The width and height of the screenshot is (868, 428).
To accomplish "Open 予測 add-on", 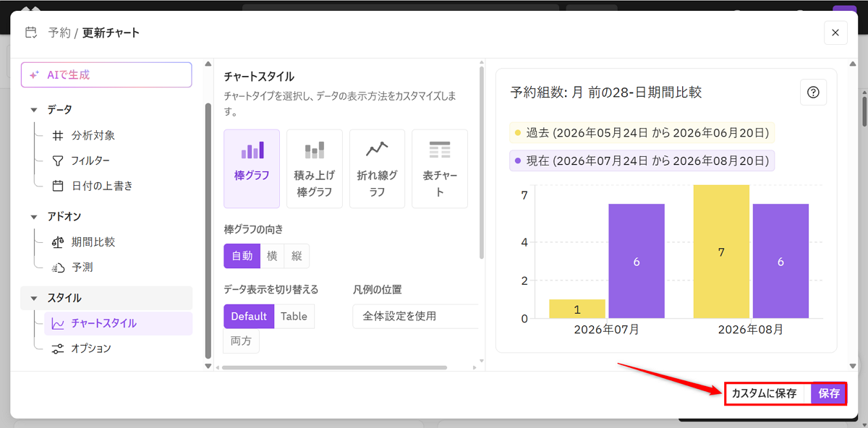I will (82, 267).
